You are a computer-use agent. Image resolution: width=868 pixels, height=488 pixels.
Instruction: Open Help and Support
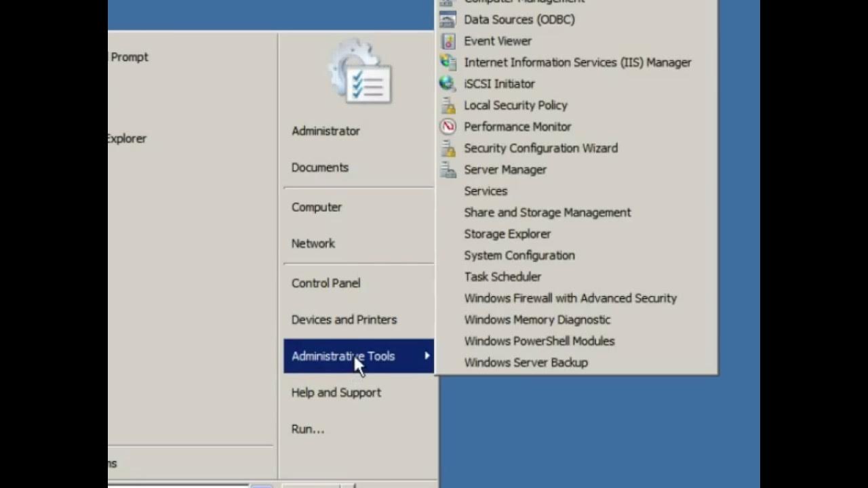coord(336,392)
